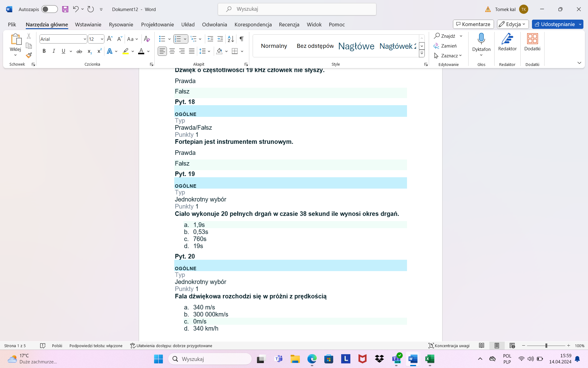Click the center alignment icon

point(172,51)
